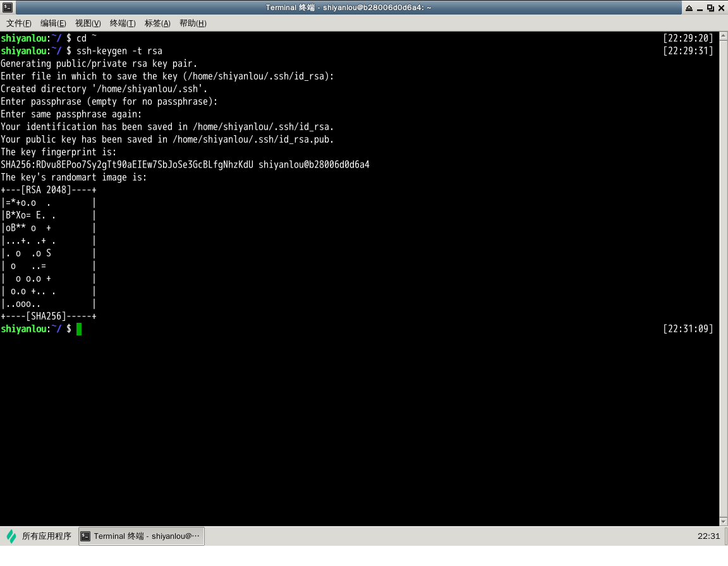Viewport: 728px width, 566px height.
Task: Open the 文件(F) menu
Action: [x=19, y=23]
